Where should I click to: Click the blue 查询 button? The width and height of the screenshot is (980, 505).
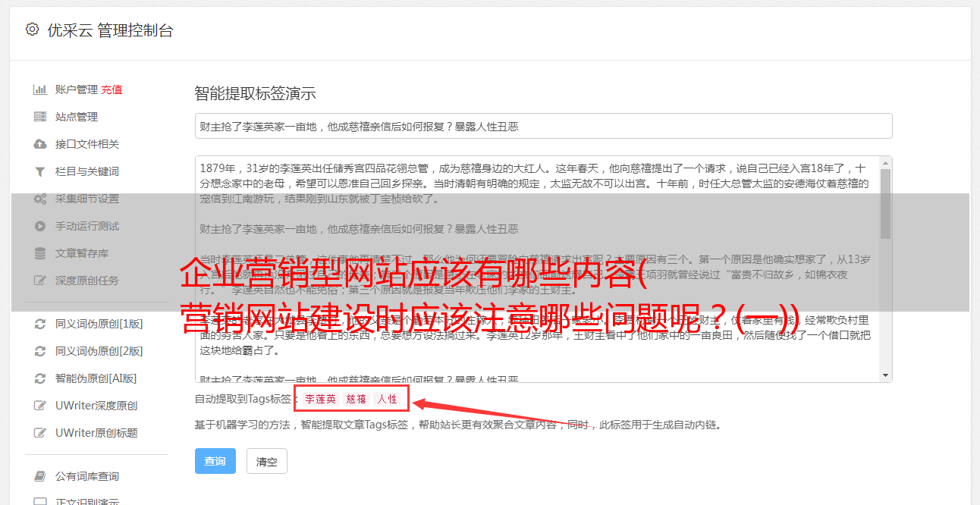tap(215, 461)
